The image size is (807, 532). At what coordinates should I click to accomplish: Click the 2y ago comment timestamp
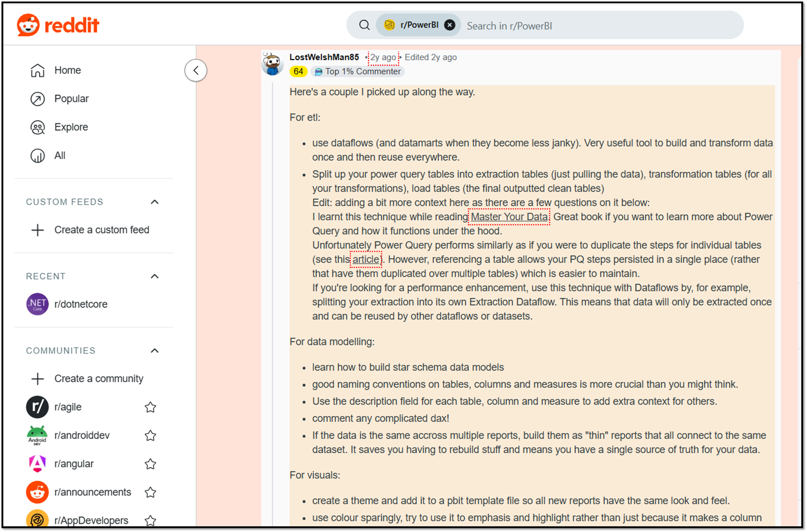pyautogui.click(x=383, y=57)
